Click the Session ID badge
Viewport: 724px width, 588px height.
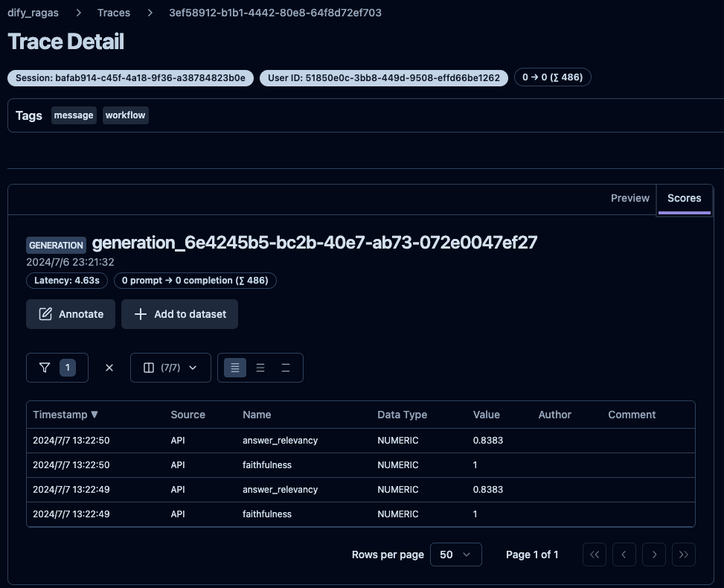pyautogui.click(x=129, y=77)
